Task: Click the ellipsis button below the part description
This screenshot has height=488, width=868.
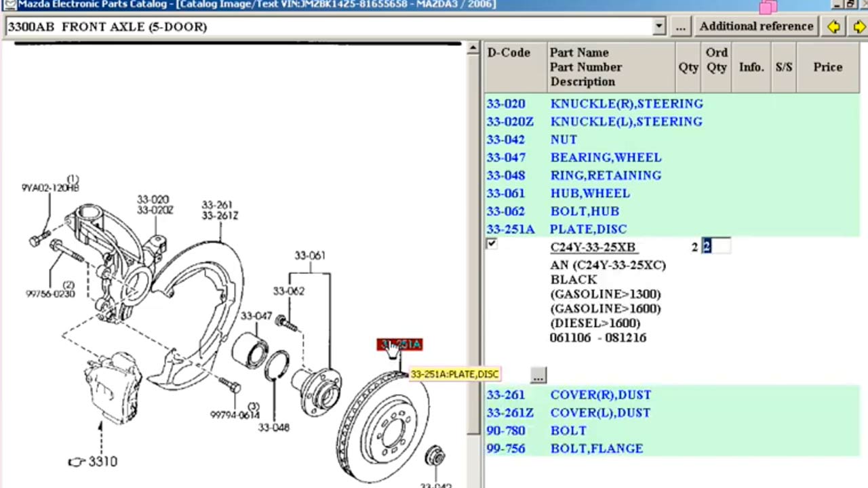Action: point(538,375)
